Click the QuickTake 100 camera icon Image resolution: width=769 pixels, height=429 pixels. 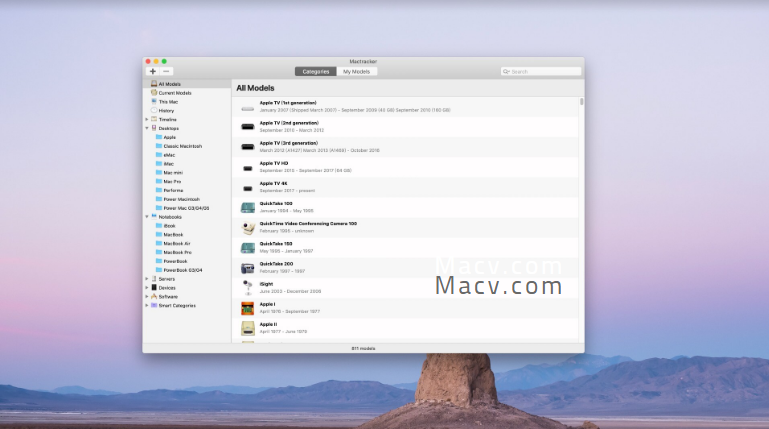tap(248, 207)
